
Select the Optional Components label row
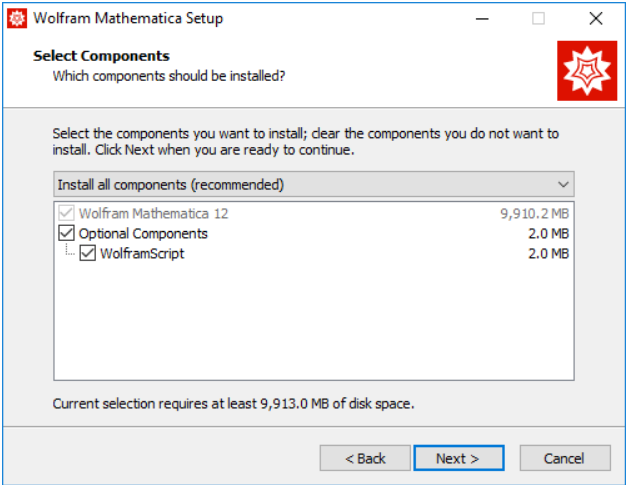pos(143,233)
